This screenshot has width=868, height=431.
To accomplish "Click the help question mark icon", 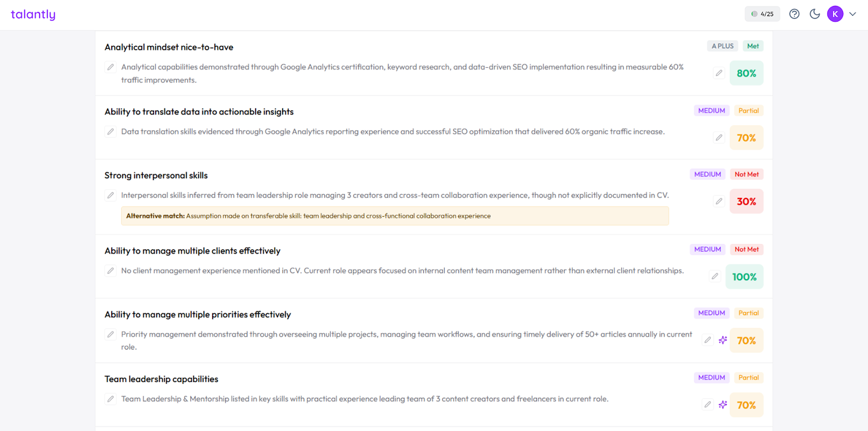I will tap(794, 14).
